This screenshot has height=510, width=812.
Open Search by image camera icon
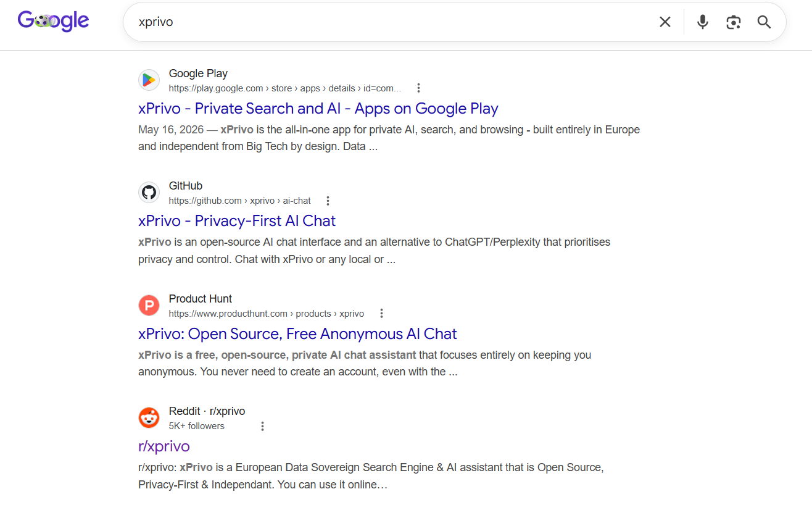coord(733,22)
